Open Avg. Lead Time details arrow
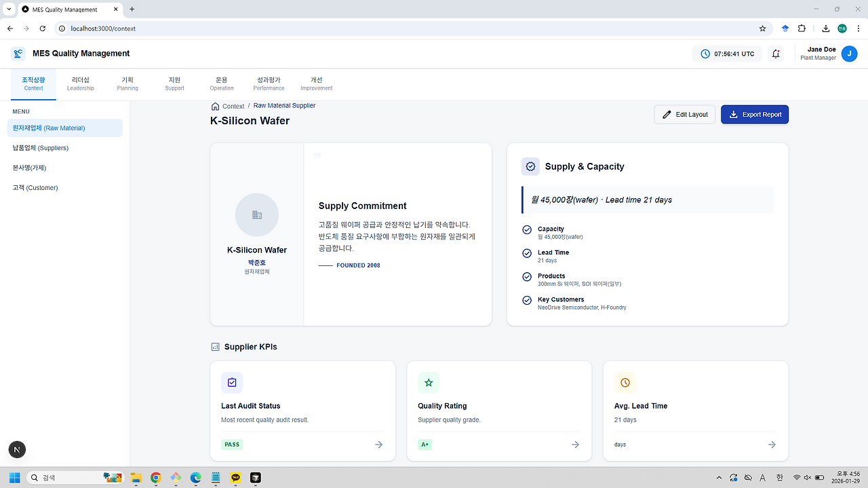Screen dimensions: 868x488 [772, 445]
